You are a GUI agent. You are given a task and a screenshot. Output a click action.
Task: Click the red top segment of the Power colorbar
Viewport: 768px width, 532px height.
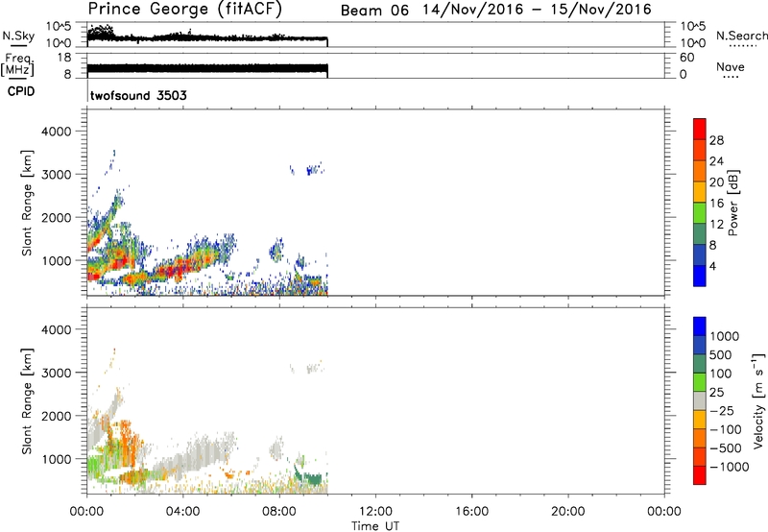pyautogui.click(x=700, y=129)
